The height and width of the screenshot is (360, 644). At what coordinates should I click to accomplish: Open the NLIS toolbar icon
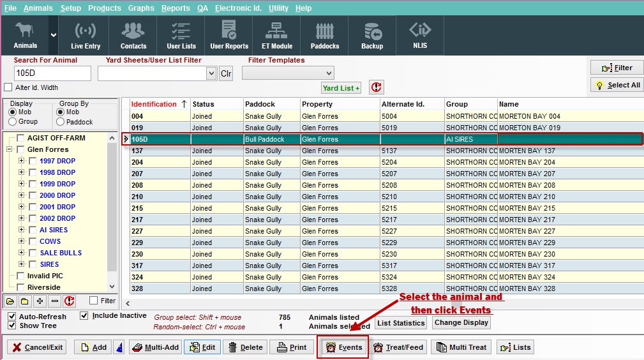point(420,36)
